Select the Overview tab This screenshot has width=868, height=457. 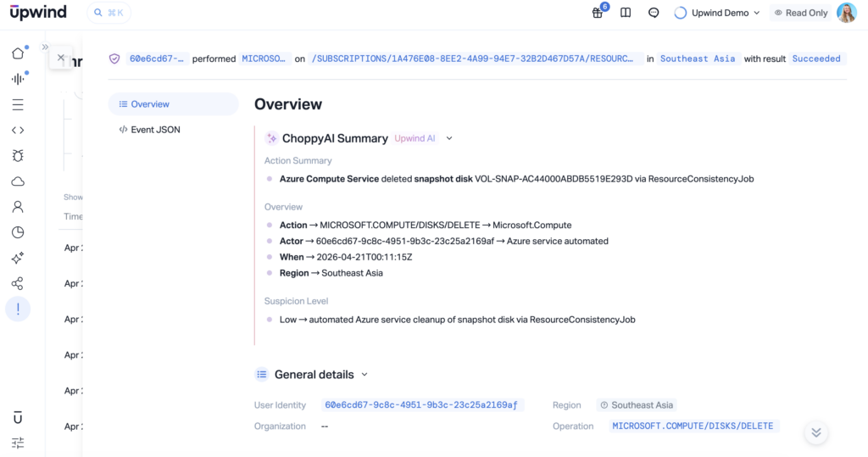click(173, 104)
